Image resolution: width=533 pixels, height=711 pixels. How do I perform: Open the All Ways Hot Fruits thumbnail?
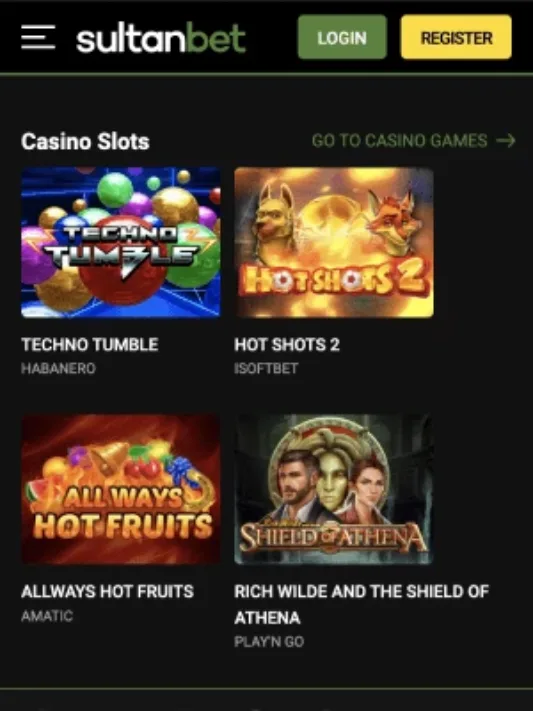121,489
